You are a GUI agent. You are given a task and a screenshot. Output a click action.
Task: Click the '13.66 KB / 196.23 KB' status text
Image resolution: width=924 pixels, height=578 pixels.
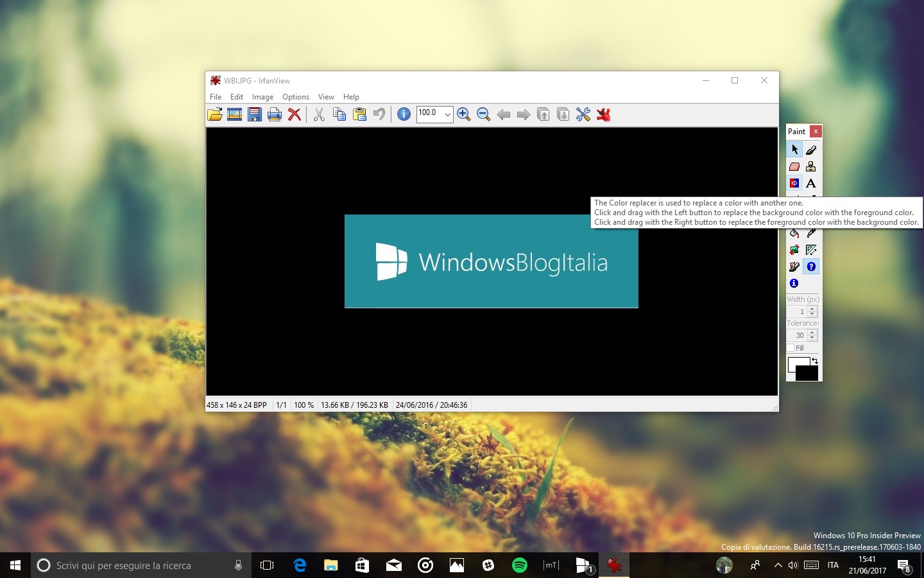point(354,405)
